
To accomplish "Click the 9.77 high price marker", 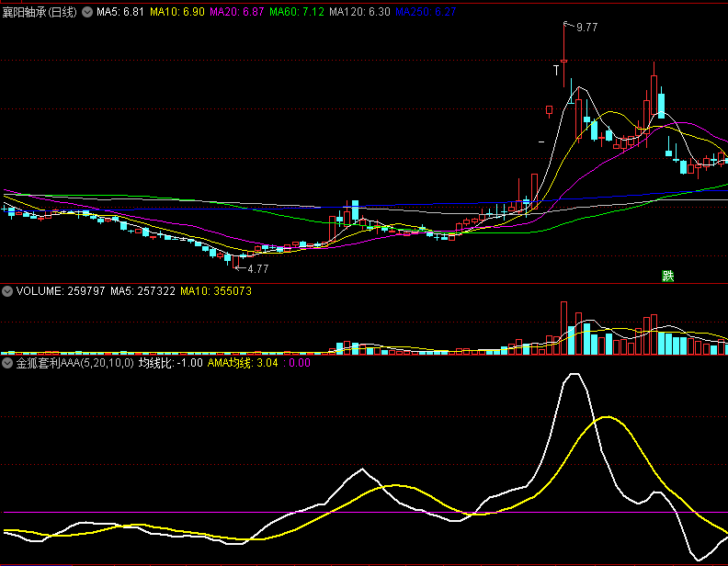I will (586, 28).
